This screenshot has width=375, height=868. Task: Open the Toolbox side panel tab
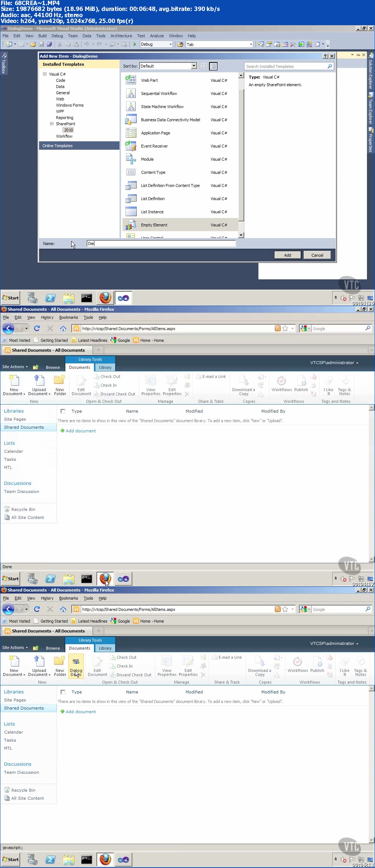pos(4,63)
